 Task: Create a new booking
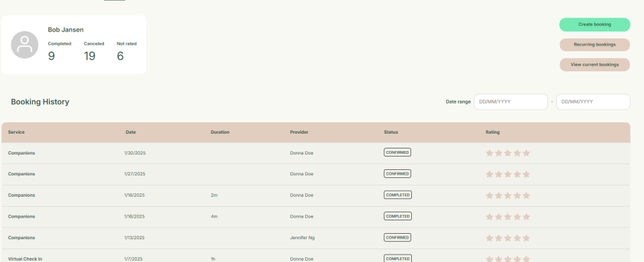coord(594,25)
